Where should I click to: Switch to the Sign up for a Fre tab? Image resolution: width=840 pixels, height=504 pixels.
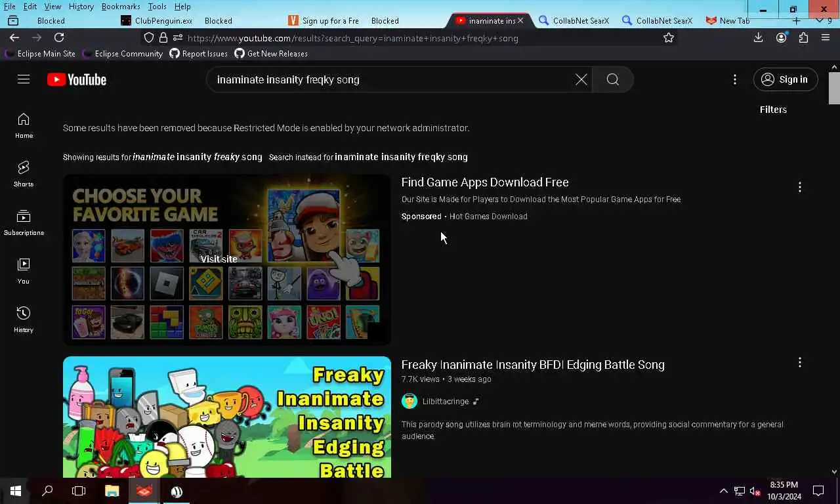[324, 20]
